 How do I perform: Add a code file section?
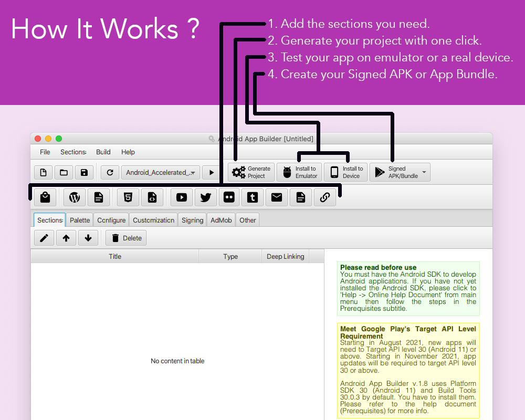[152, 197]
